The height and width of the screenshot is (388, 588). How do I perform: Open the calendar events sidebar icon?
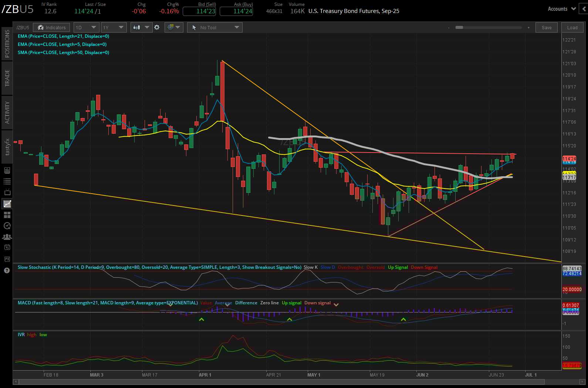7,248
